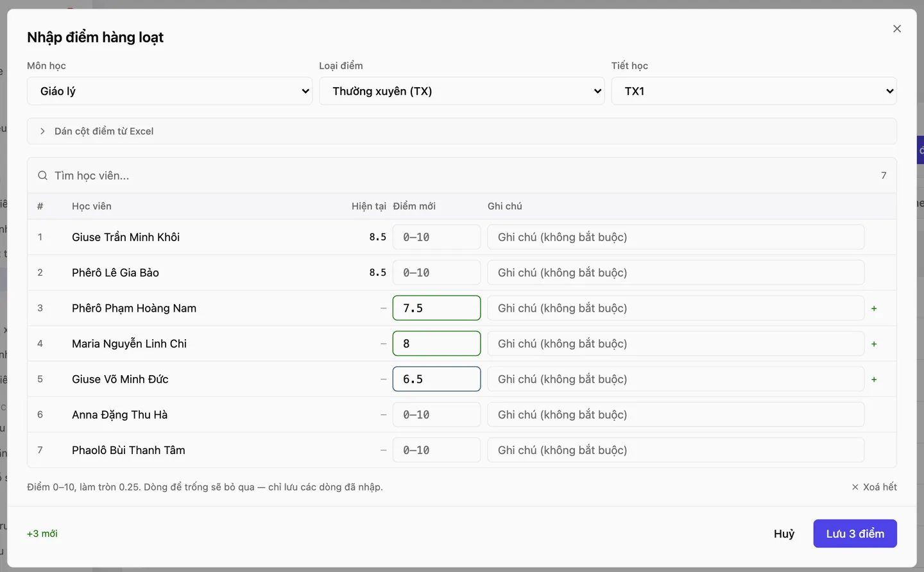The height and width of the screenshot is (572, 924).
Task: Click plus icon in Giuse Võ Minh Đức row
Action: (874, 380)
